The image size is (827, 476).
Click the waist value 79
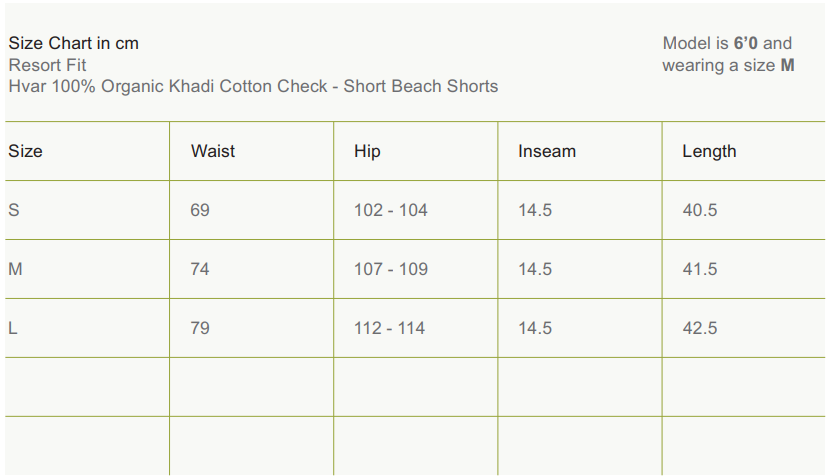coord(200,328)
